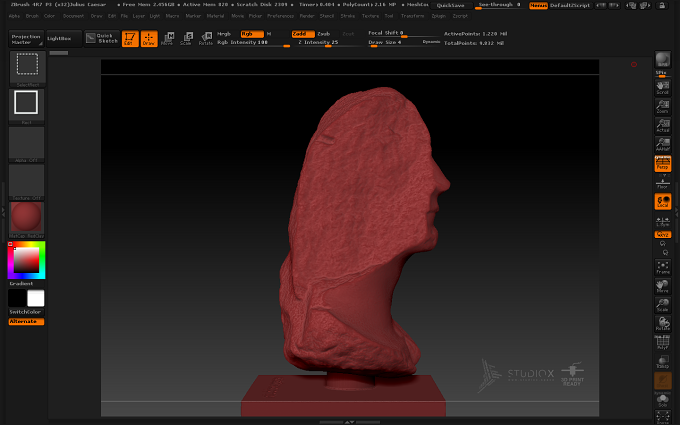Start Quick Sketch

pyautogui.click(x=102, y=39)
